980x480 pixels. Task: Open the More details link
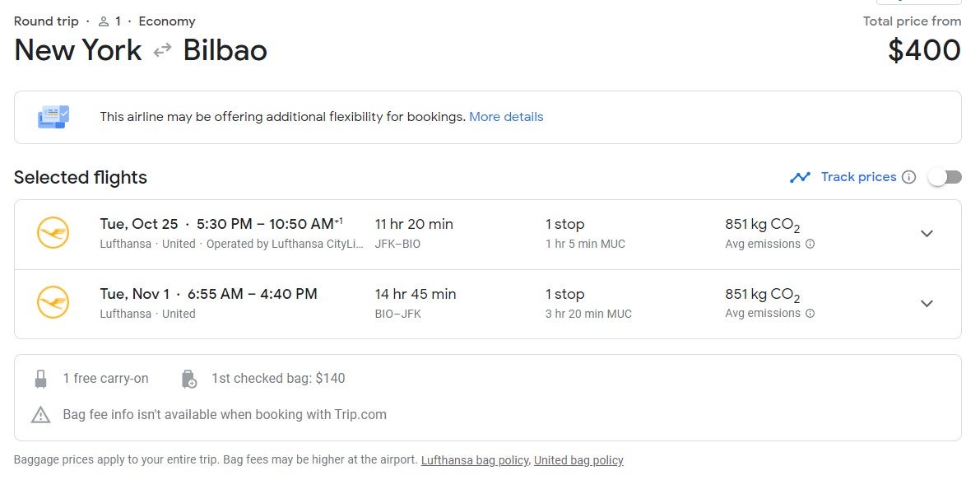[x=506, y=117]
